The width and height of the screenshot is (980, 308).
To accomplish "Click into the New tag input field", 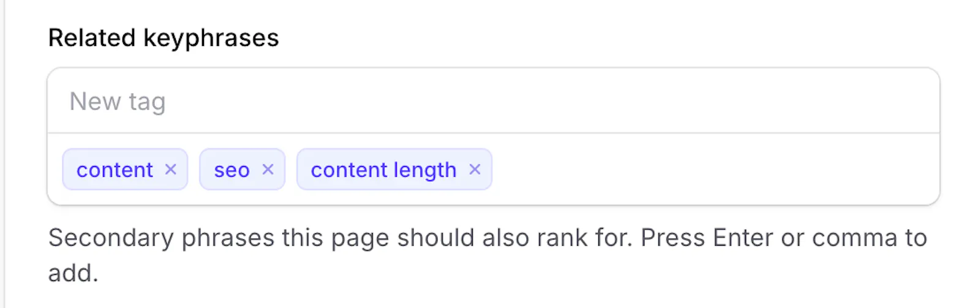I will (493, 101).
